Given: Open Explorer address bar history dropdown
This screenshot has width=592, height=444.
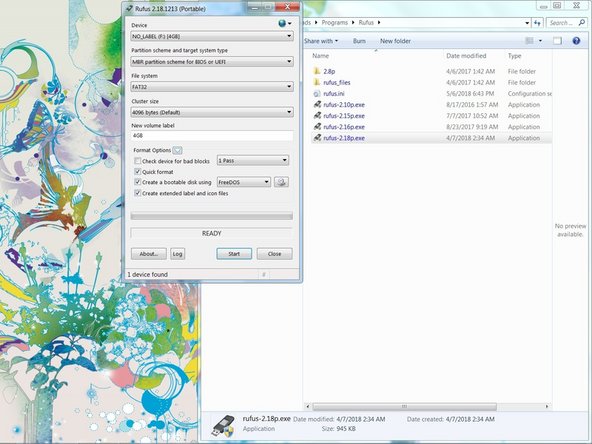Looking at the screenshot, I should (527, 23).
